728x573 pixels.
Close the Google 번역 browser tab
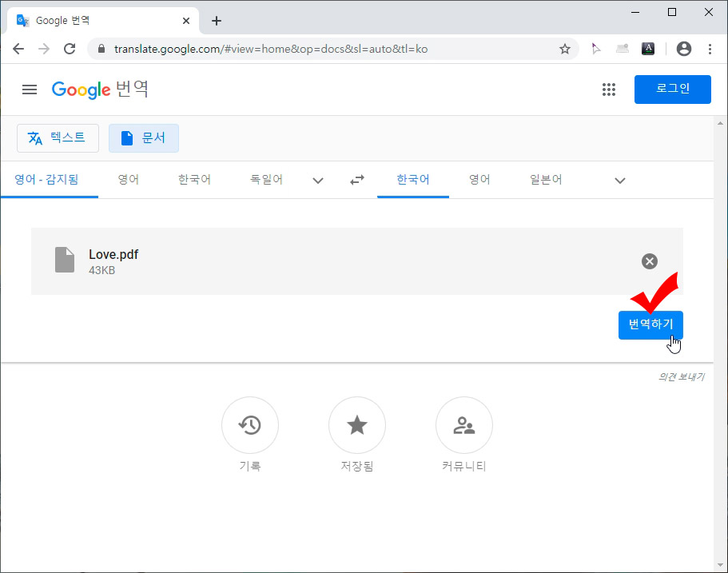186,21
